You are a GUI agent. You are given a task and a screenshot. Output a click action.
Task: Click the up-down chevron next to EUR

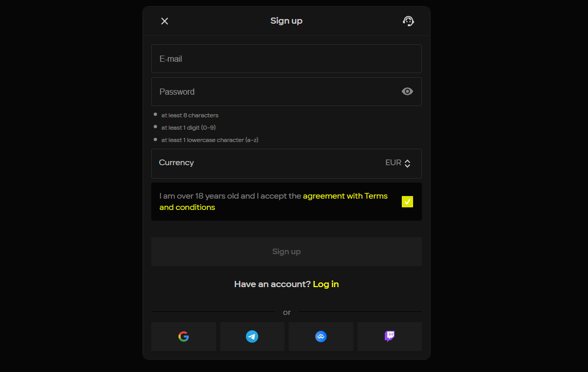[x=407, y=164]
